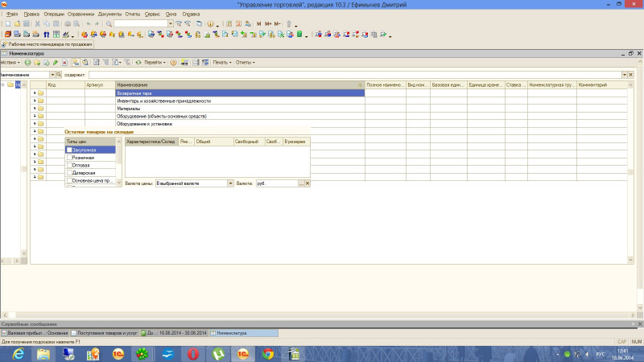Open Internet Explorer from taskbar
The image size is (644, 362).
[x=18, y=354]
